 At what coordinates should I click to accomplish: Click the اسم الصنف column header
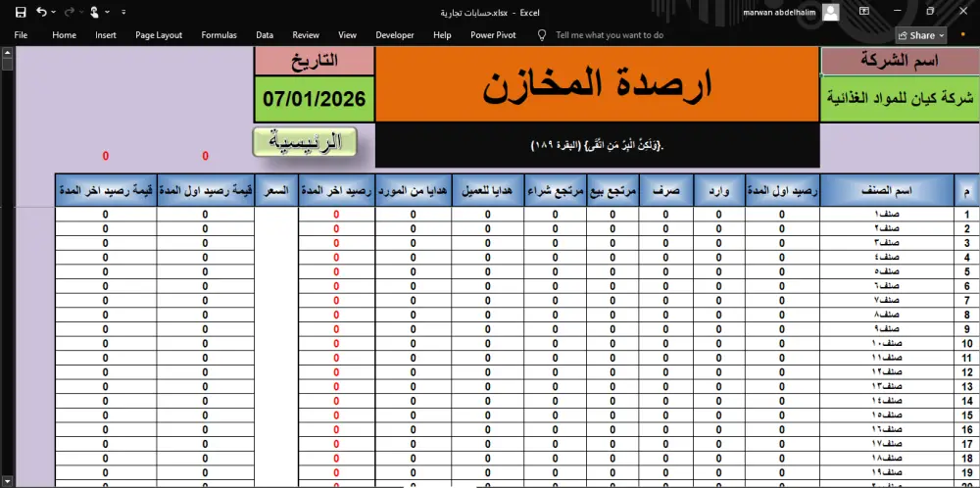pos(887,190)
